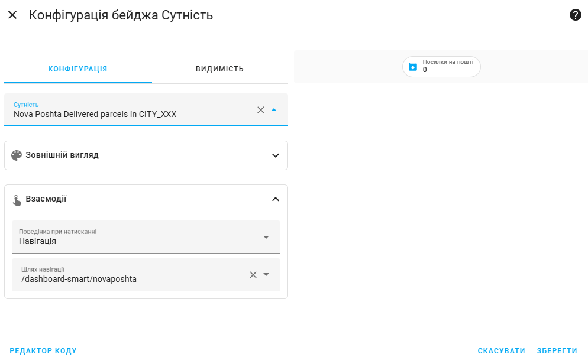This screenshot has height=364, width=588.
Task: Click the Посилки на пошті badge preview
Action: click(441, 67)
